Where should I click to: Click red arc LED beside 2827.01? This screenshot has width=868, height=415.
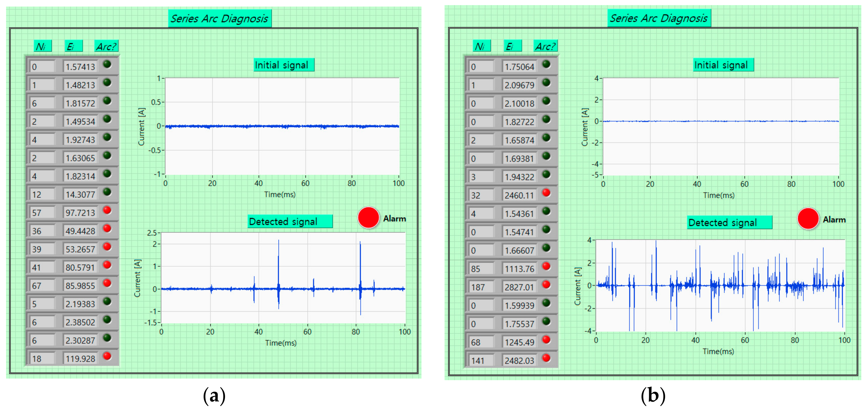coord(546,285)
